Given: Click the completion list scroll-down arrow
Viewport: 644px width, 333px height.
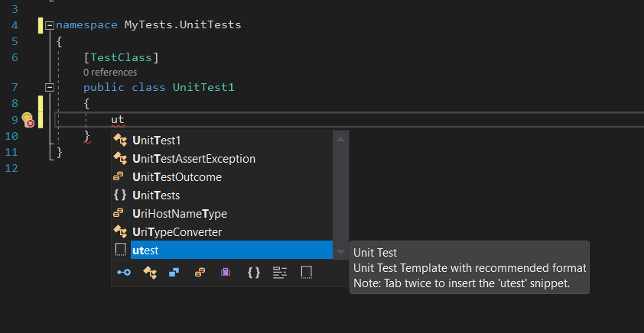Looking at the screenshot, I should click(x=340, y=252).
